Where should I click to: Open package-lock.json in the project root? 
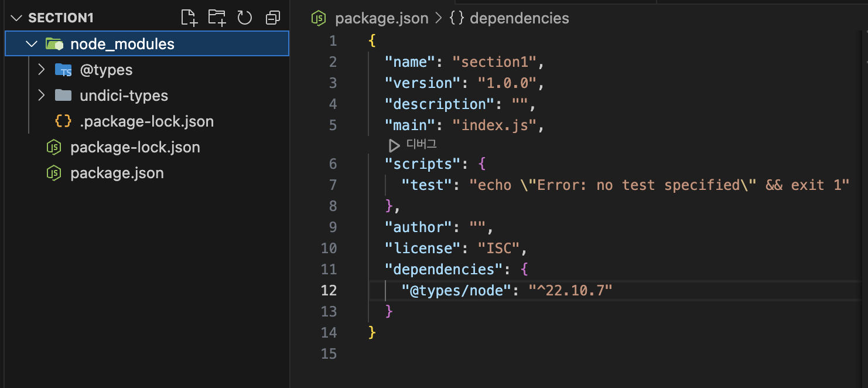click(135, 147)
